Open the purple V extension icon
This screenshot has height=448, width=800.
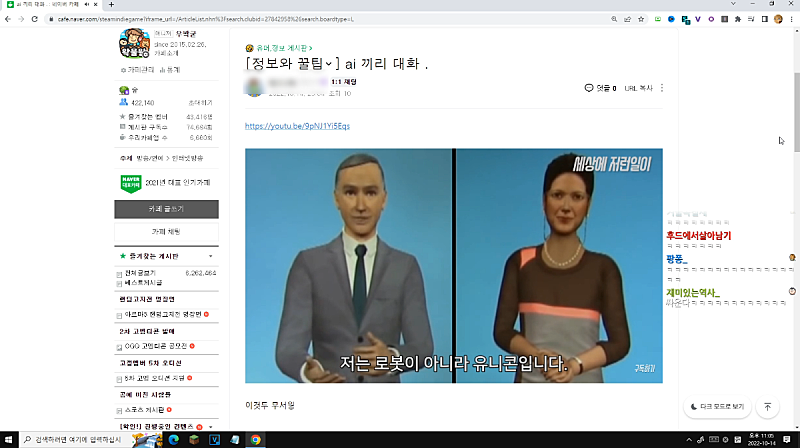(x=697, y=19)
